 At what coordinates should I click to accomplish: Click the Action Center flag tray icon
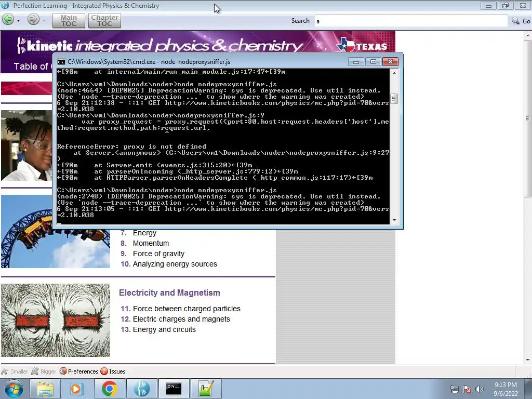pyautogui.click(x=467, y=390)
